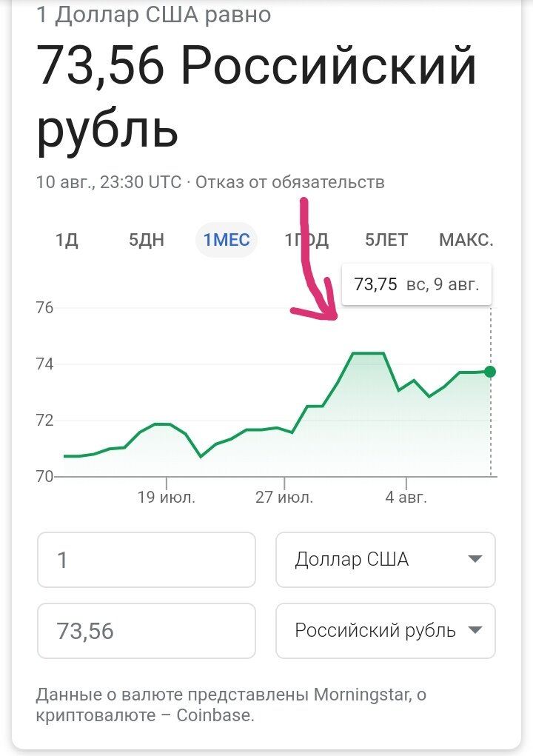Click the green endpoint dot on chart
533x756 pixels.
[x=489, y=372]
